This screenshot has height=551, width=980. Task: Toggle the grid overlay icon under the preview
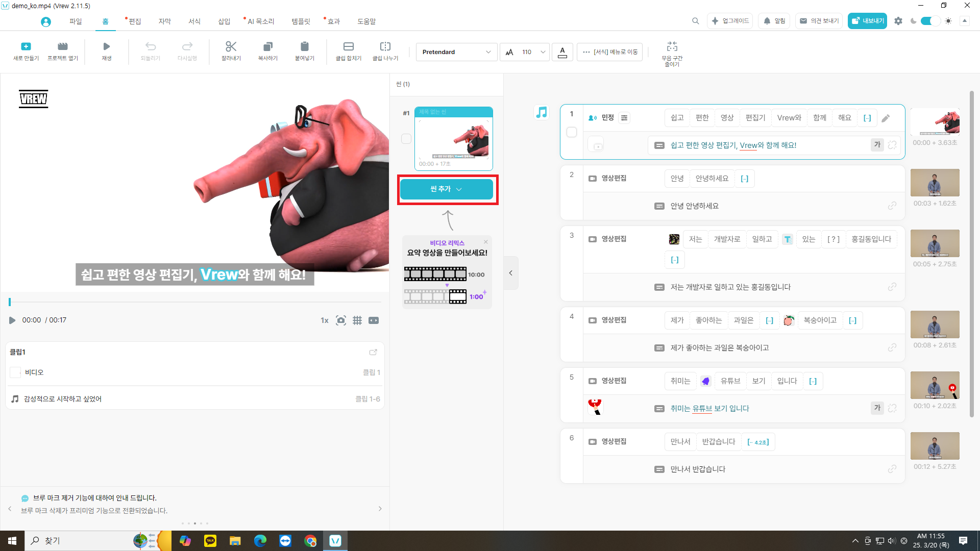click(357, 320)
